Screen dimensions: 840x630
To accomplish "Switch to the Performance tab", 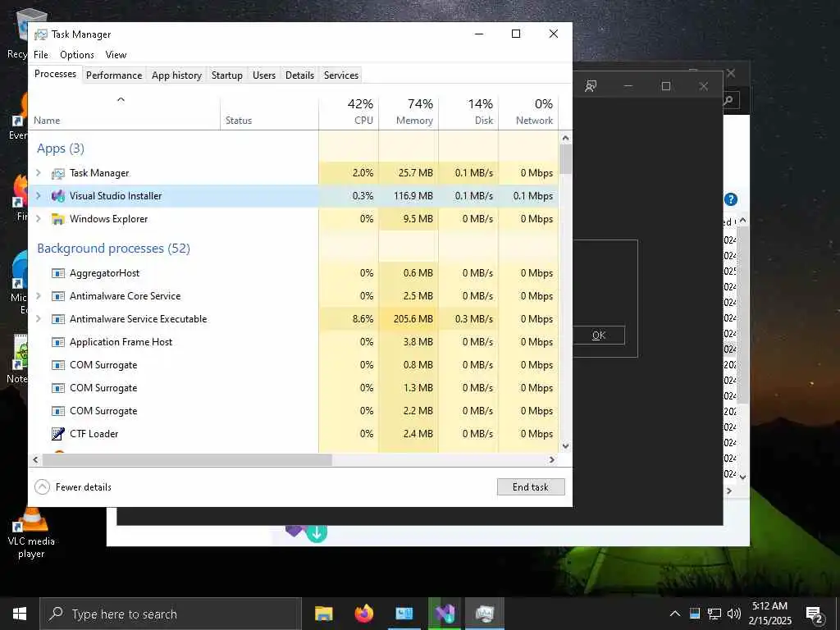I will pyautogui.click(x=114, y=75).
